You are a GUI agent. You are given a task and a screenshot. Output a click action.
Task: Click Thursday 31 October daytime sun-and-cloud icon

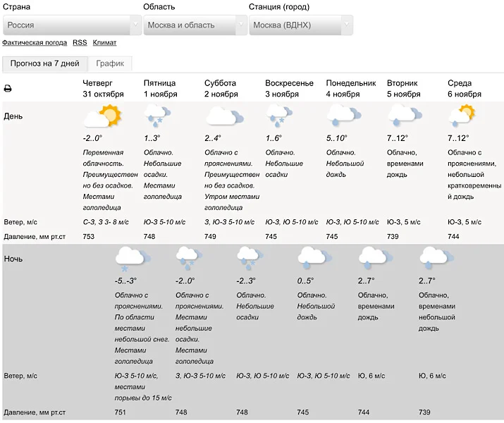pos(102,116)
